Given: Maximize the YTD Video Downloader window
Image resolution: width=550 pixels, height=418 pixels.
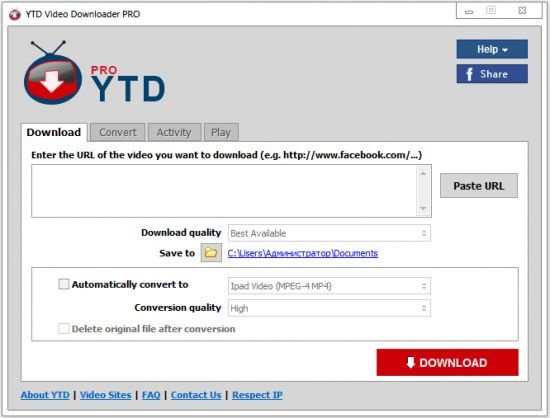Looking at the screenshot, I should pyautogui.click(x=491, y=11).
